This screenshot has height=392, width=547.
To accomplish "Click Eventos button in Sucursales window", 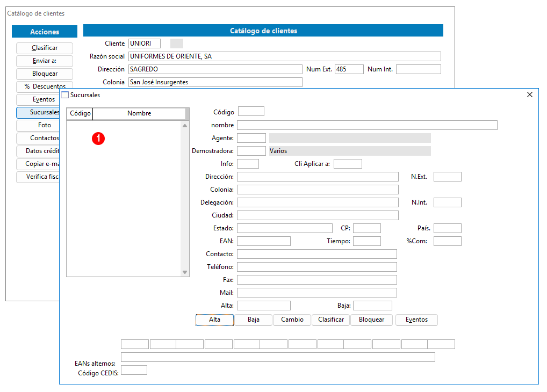I will pyautogui.click(x=416, y=320).
